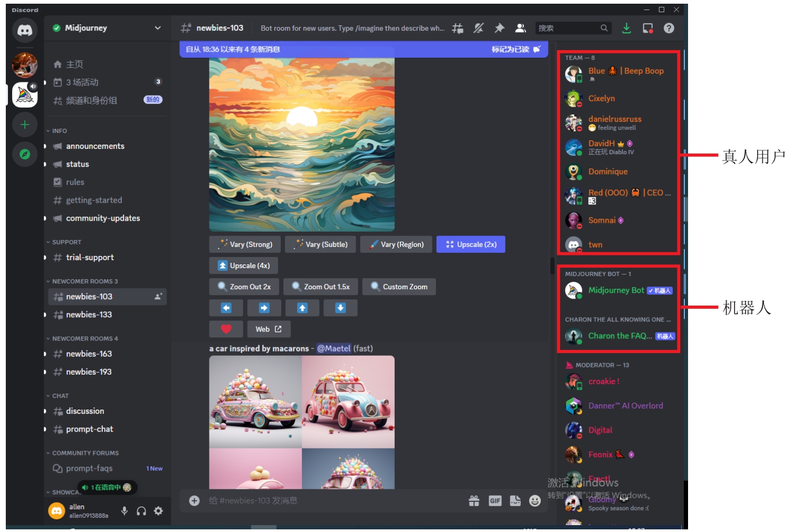The width and height of the screenshot is (792, 532).
Task: Open Help question mark icon
Action: (x=669, y=28)
